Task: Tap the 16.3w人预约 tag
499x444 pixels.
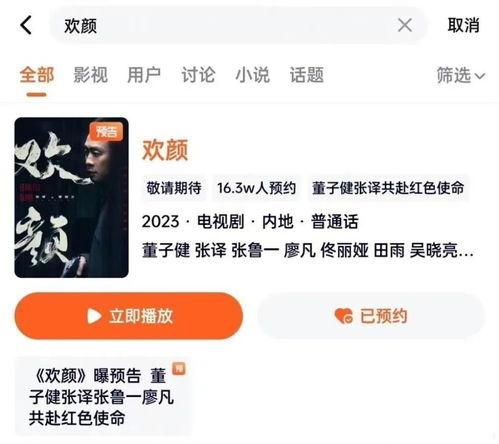Action: click(256, 188)
